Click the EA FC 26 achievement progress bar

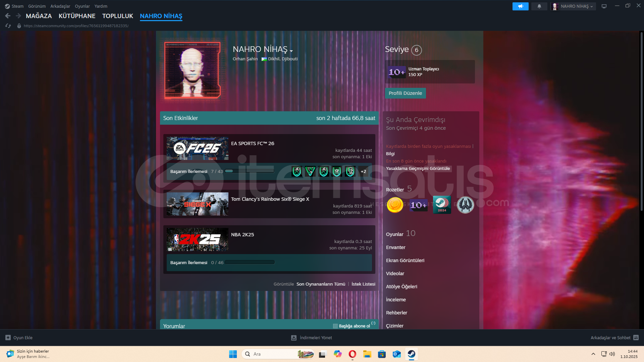[249, 171]
